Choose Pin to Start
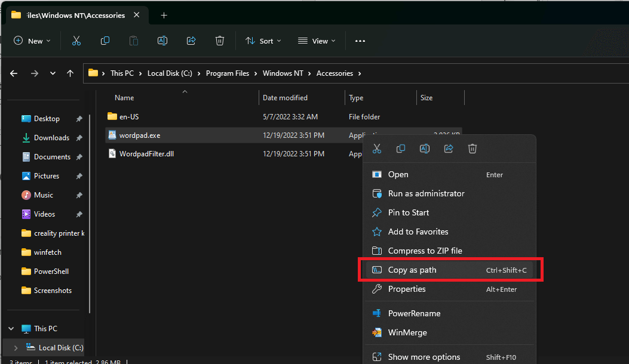 coord(449,213)
